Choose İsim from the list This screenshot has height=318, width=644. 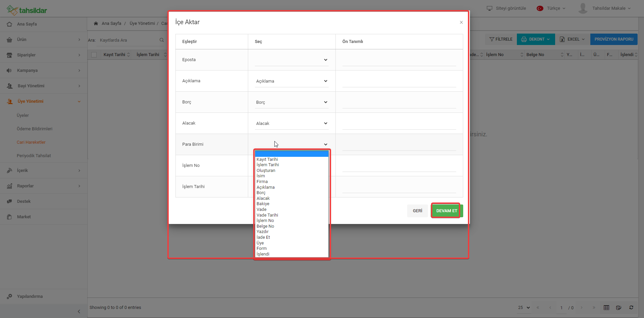[x=291, y=176]
